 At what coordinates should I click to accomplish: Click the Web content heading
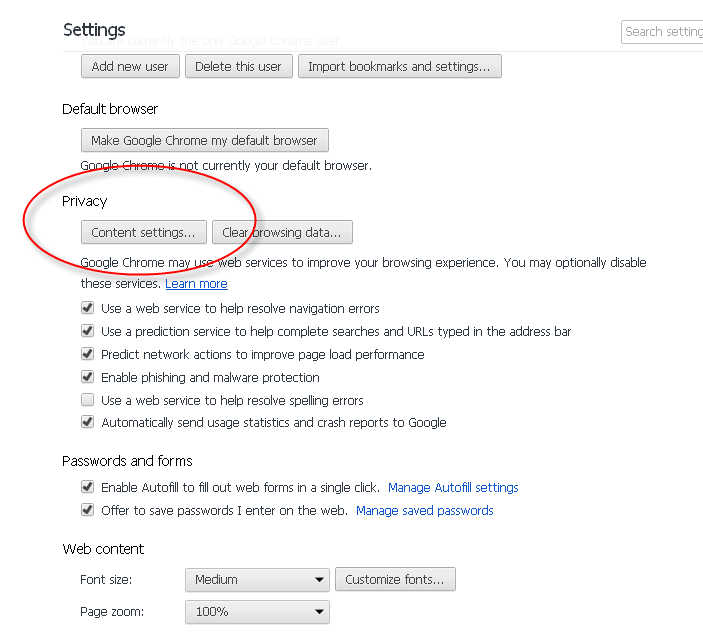pyautogui.click(x=103, y=549)
